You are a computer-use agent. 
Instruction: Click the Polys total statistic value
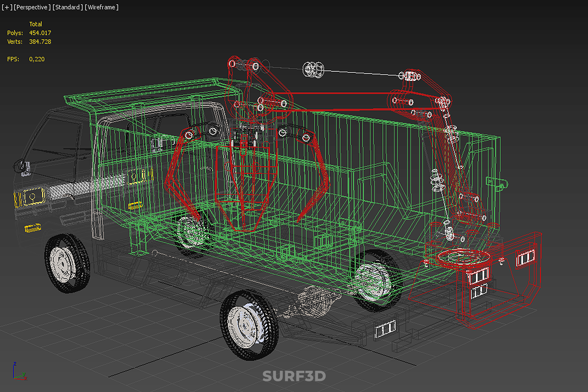(40, 33)
